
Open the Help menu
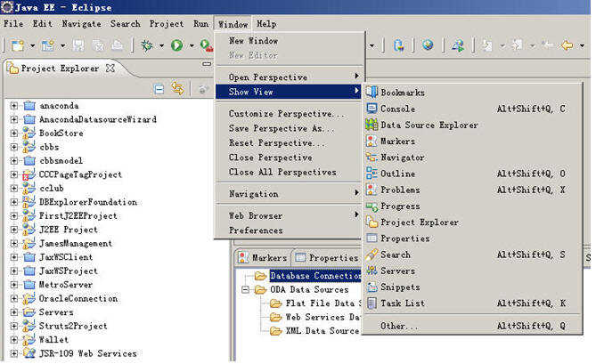(x=266, y=24)
